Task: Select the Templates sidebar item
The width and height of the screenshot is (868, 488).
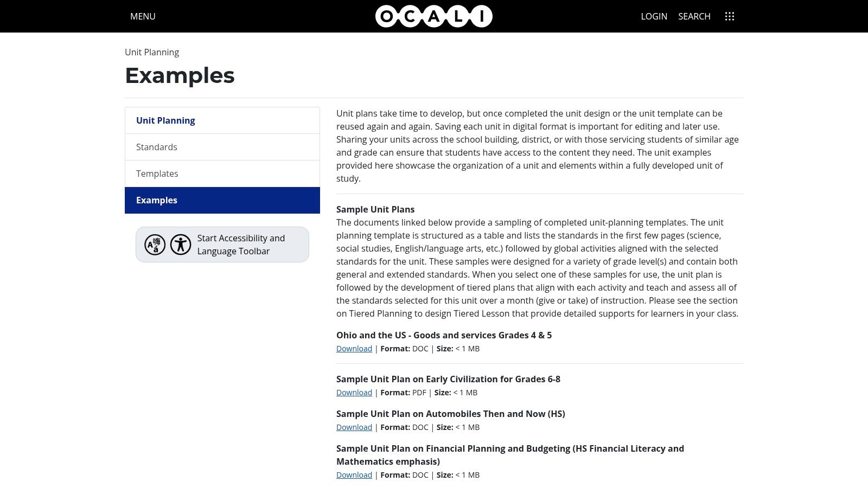Action: tap(157, 174)
